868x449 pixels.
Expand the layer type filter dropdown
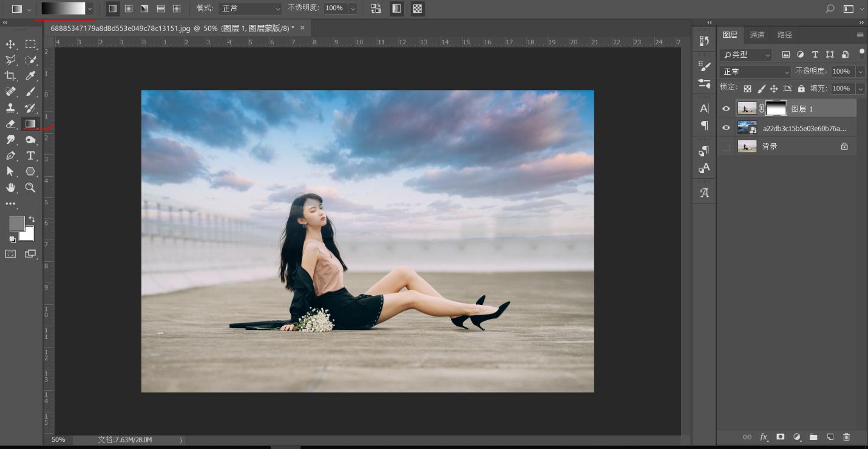coord(768,55)
